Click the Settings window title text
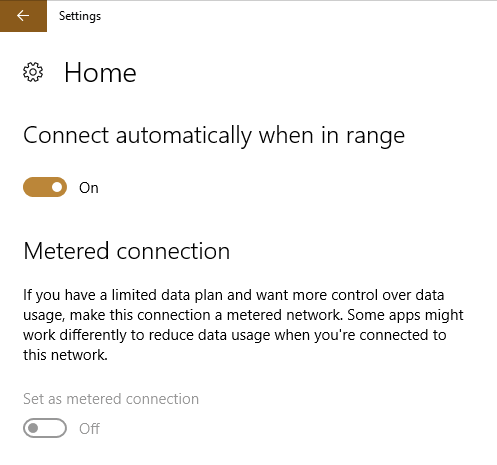Viewport: 497px width, 465px height. [x=80, y=16]
